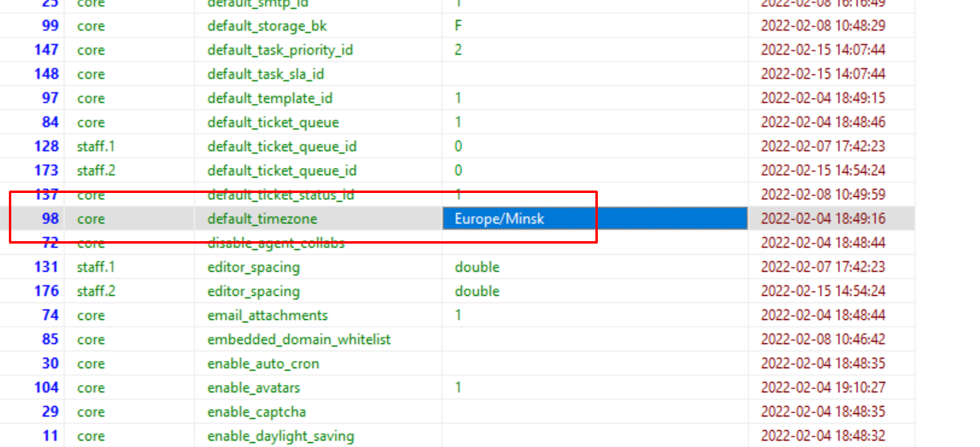Click timestamp 2022-02-08 10:46:42
Image resolution: width=980 pixels, height=447 pixels.
pos(823,339)
